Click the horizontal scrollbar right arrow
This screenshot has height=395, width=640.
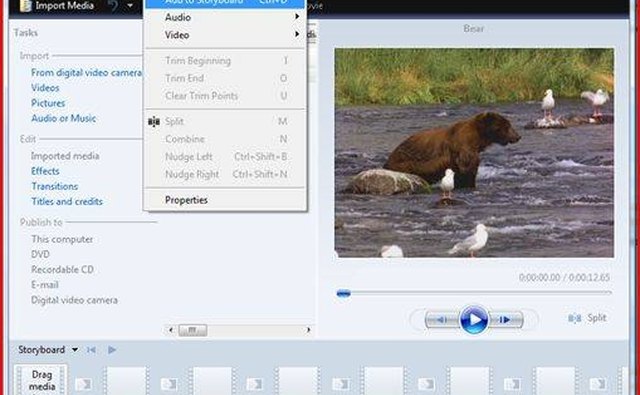pos(309,330)
